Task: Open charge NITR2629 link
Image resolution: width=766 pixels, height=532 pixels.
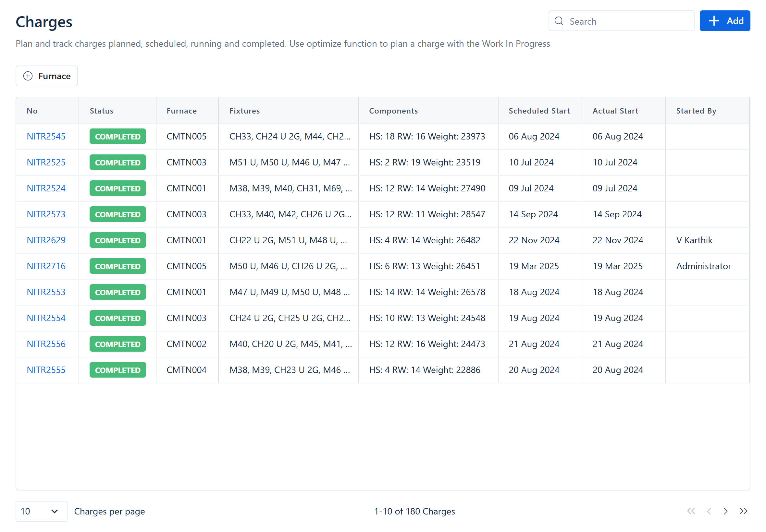Action: [46, 240]
